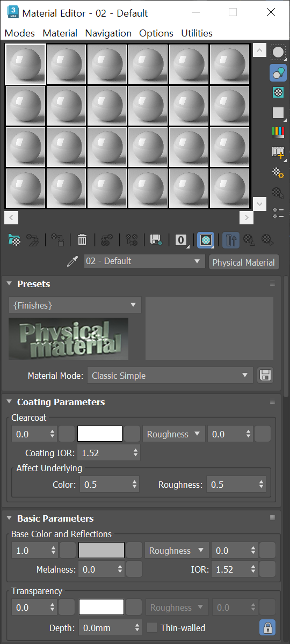Click sample slots scroll right arrow
Image resolution: width=290 pixels, height=644 pixels.
[246, 217]
